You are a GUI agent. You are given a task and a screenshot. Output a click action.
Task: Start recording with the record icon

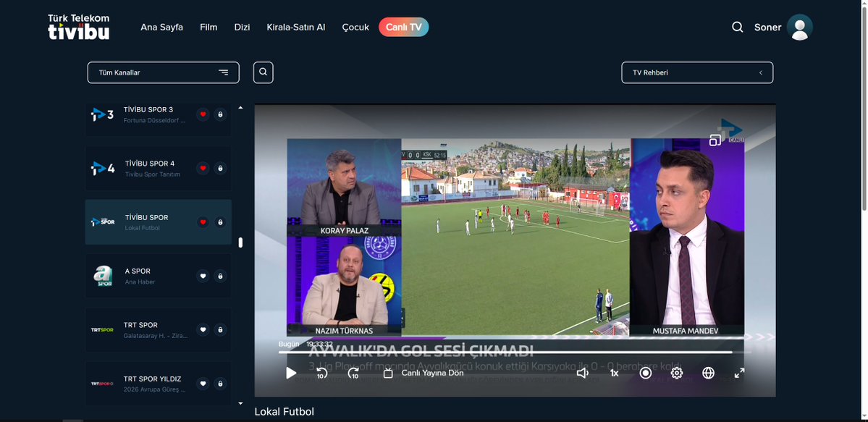click(646, 374)
